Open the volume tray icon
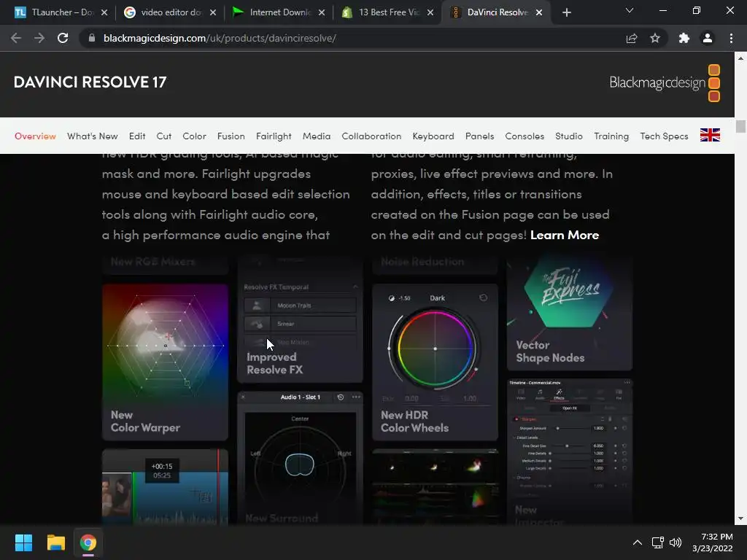747x560 pixels. click(676, 542)
